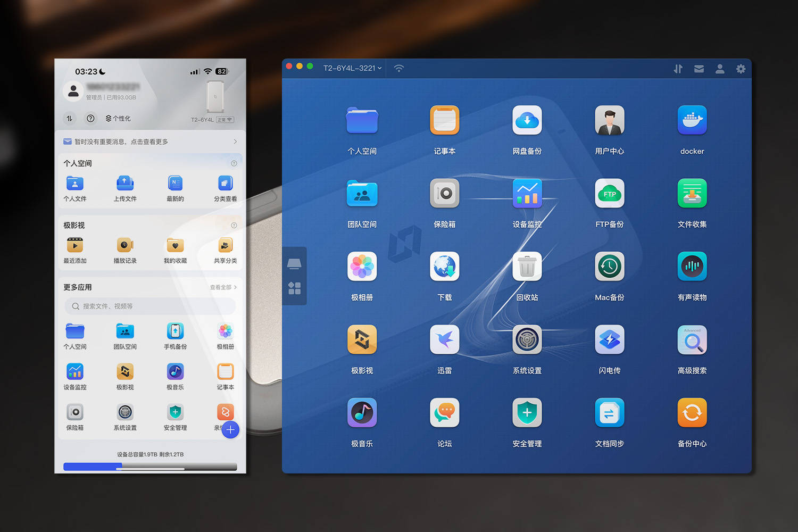Tap the profile avatar in phone app

click(73, 92)
